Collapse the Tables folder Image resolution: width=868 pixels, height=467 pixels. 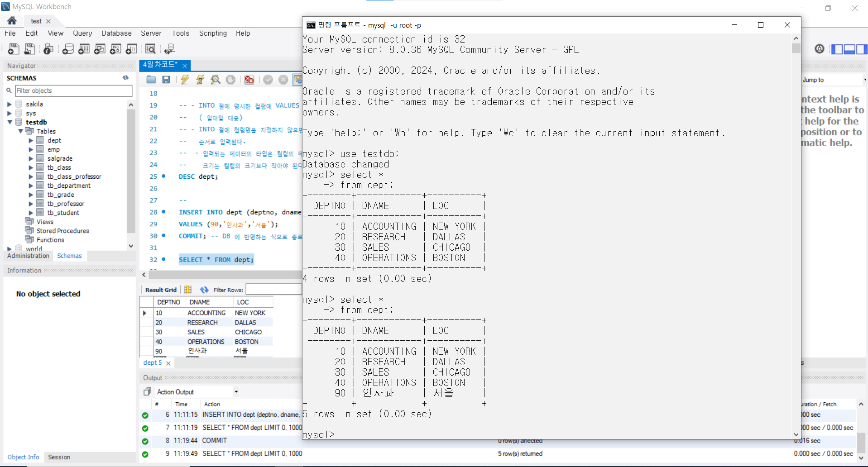(20, 131)
